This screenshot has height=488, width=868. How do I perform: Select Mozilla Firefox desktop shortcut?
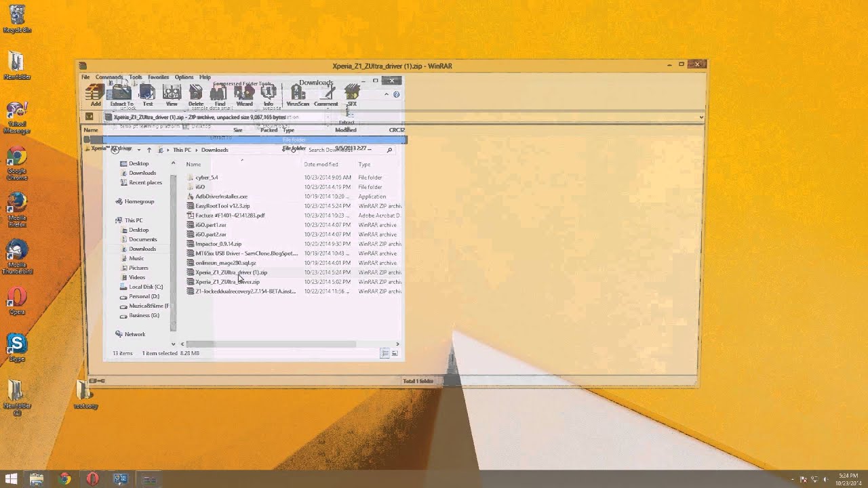pyautogui.click(x=17, y=211)
